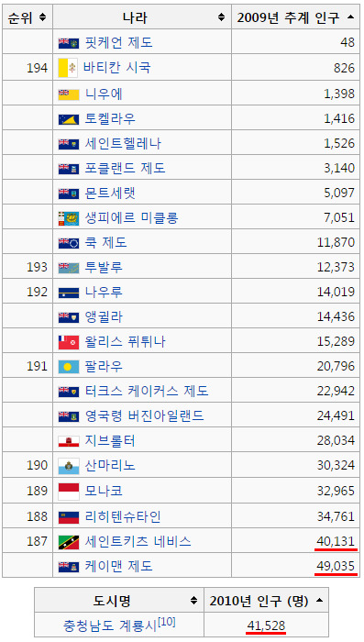
Task: Click the San Marino flag icon
Action: pos(69,466)
